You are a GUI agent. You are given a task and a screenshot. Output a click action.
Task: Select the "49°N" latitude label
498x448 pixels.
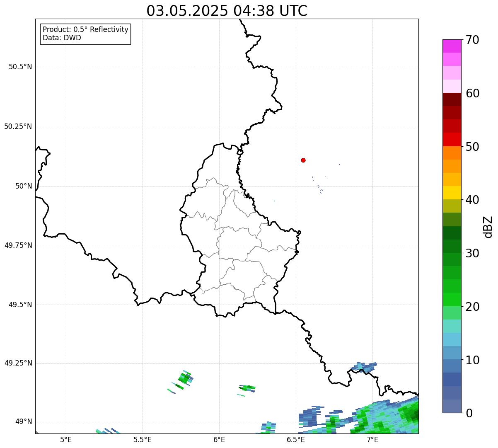point(24,422)
